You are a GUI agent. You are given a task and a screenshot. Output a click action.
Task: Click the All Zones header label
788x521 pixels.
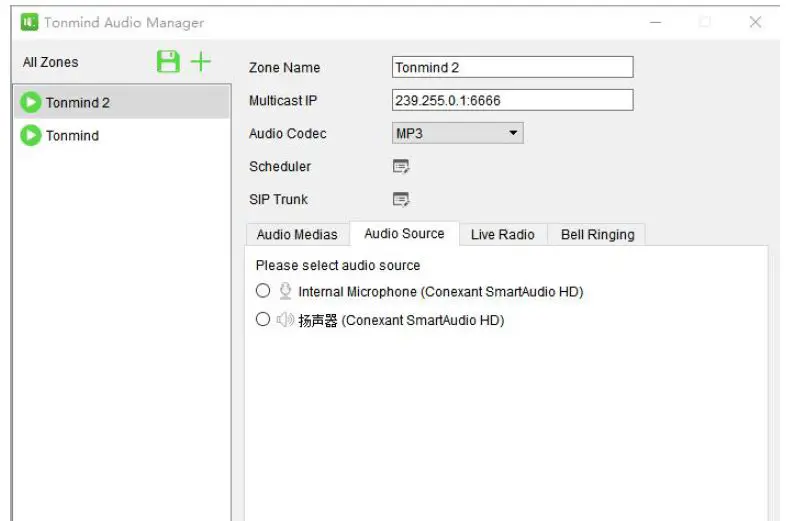point(51,62)
